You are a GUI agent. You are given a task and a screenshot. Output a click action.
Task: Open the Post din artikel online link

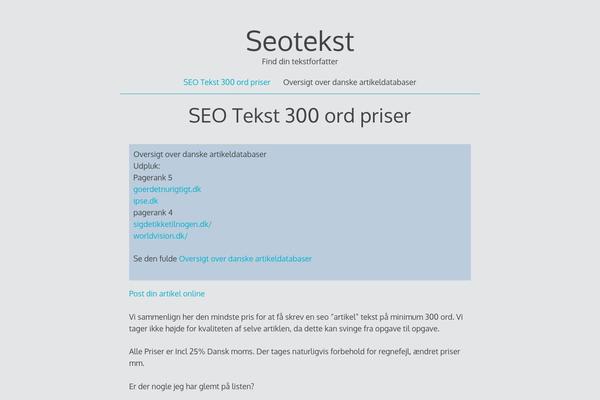tap(167, 294)
